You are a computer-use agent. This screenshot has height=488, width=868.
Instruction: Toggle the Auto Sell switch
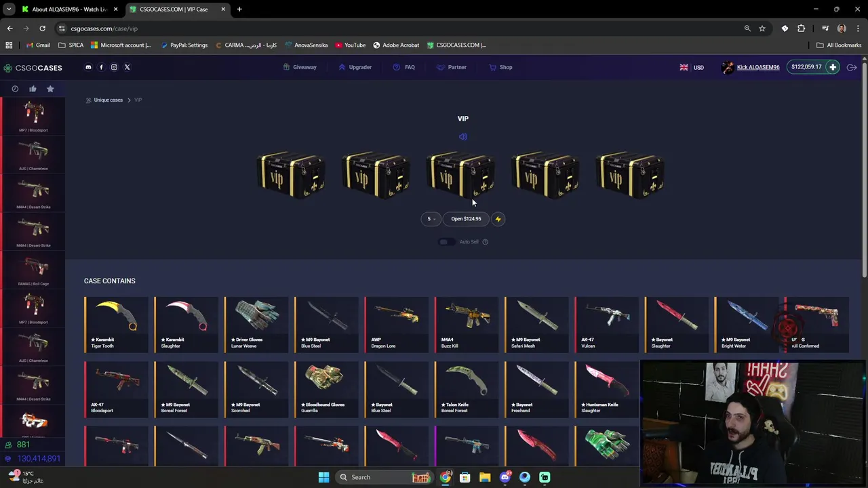446,242
